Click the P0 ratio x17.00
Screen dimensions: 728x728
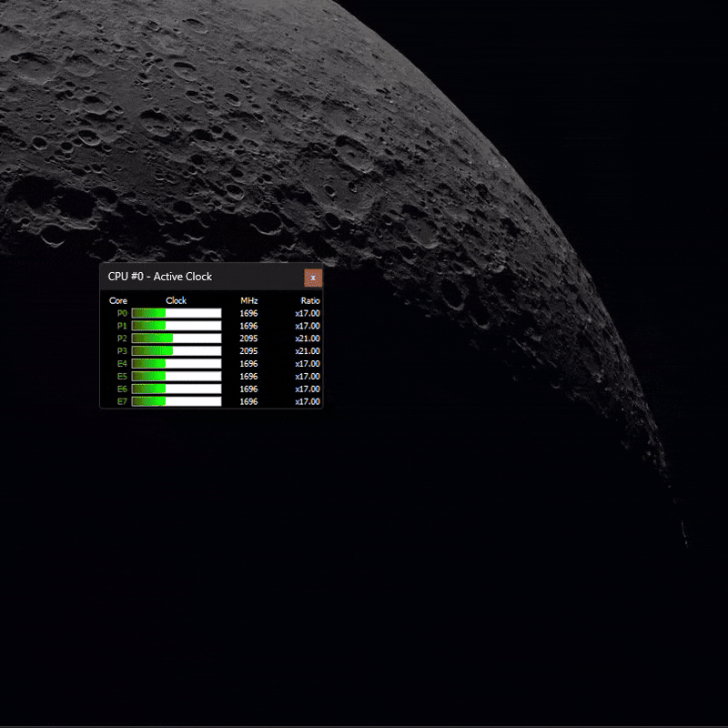[308, 313]
